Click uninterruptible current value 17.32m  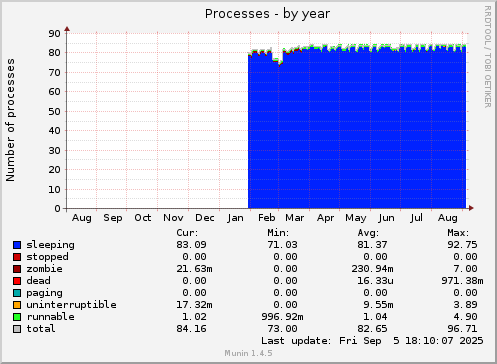coord(194,305)
